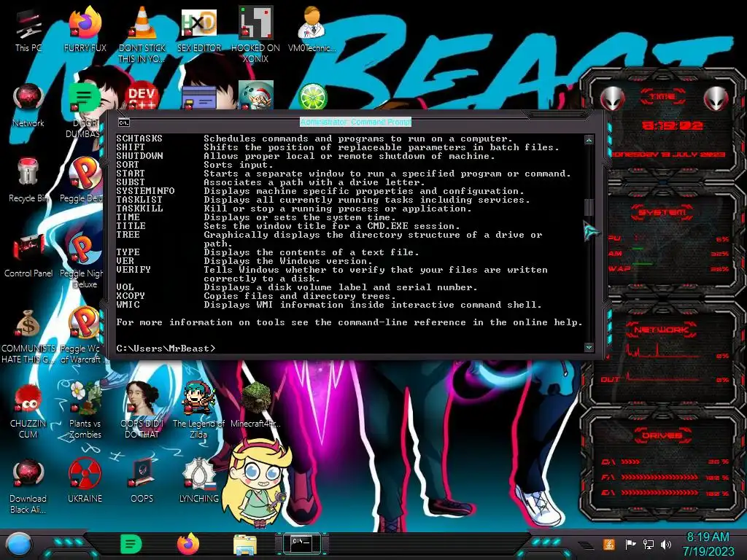This screenshot has width=747, height=560.
Task: Click the SYSTEMINFO command entry
Action: tap(145, 190)
